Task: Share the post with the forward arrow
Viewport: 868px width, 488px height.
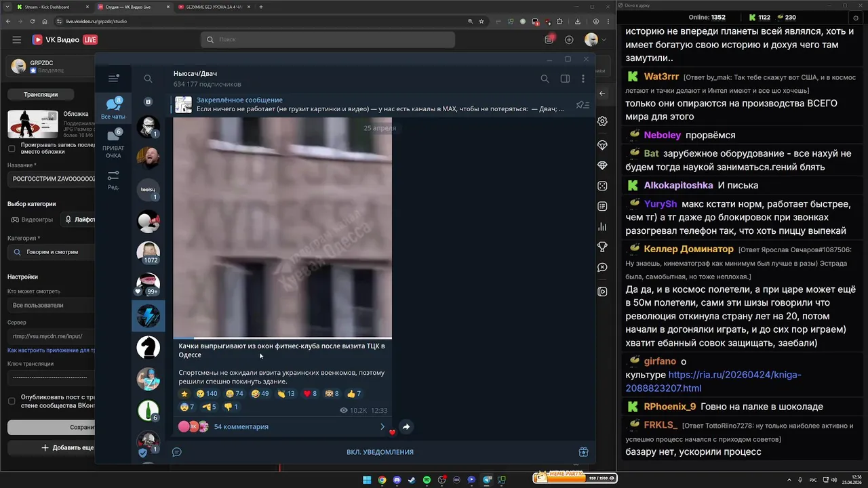Action: click(406, 427)
